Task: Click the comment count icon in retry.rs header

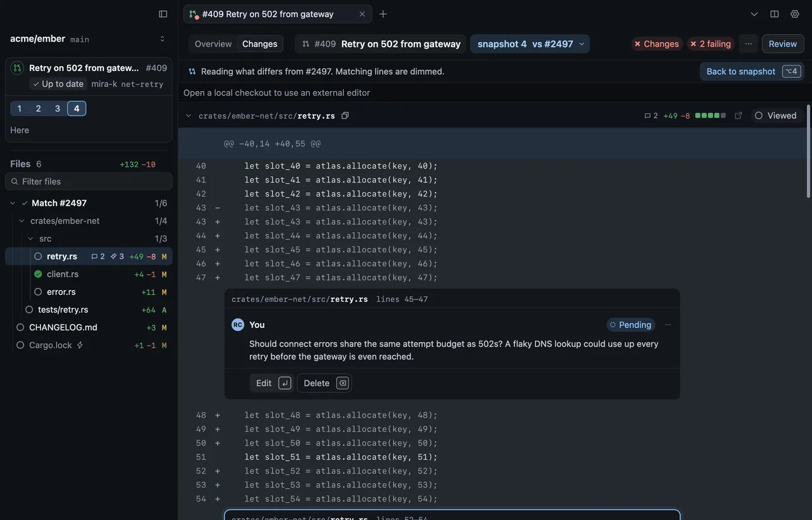Action: click(x=648, y=115)
